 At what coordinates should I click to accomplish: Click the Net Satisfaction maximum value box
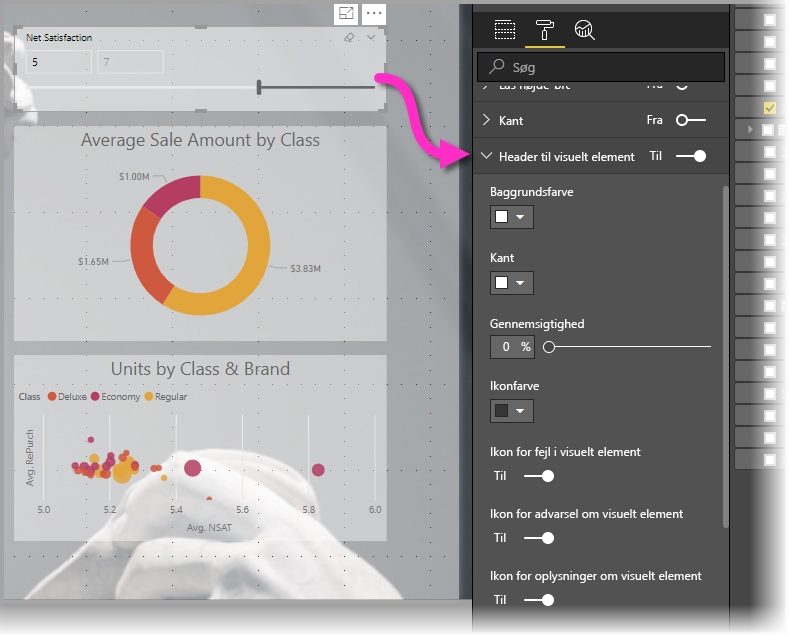point(130,62)
